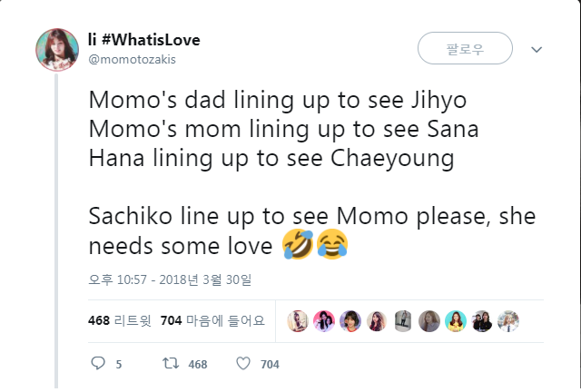Click the reply speech bubble icon

click(x=100, y=364)
